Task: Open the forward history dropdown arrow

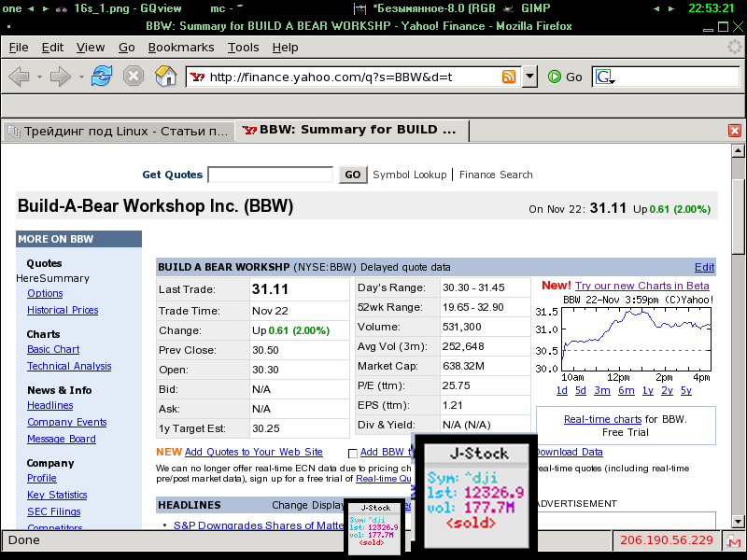Action: tap(81, 77)
